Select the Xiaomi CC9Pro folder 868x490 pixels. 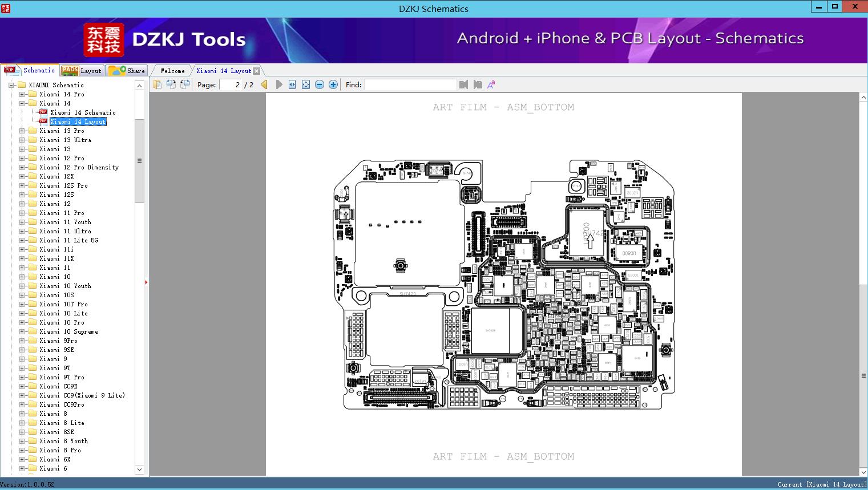tap(62, 404)
